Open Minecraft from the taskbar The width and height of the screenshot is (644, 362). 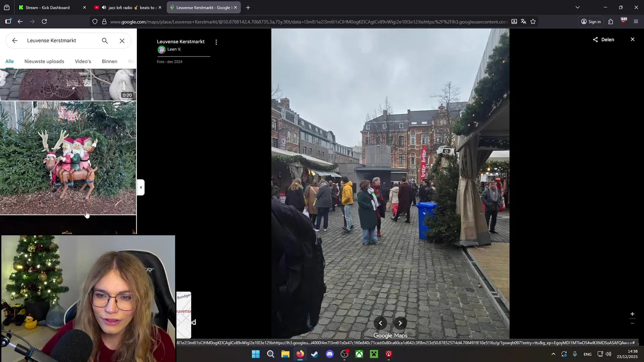pos(374,354)
